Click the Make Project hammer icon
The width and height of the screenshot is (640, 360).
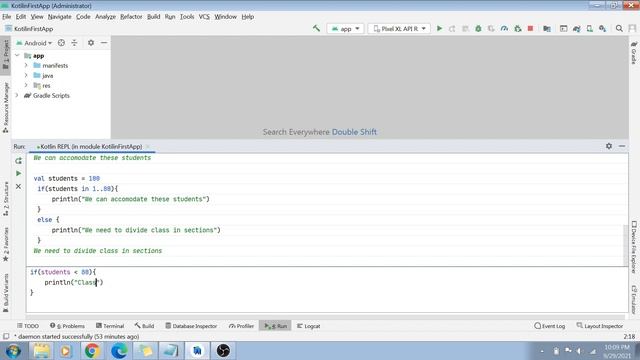[316, 29]
